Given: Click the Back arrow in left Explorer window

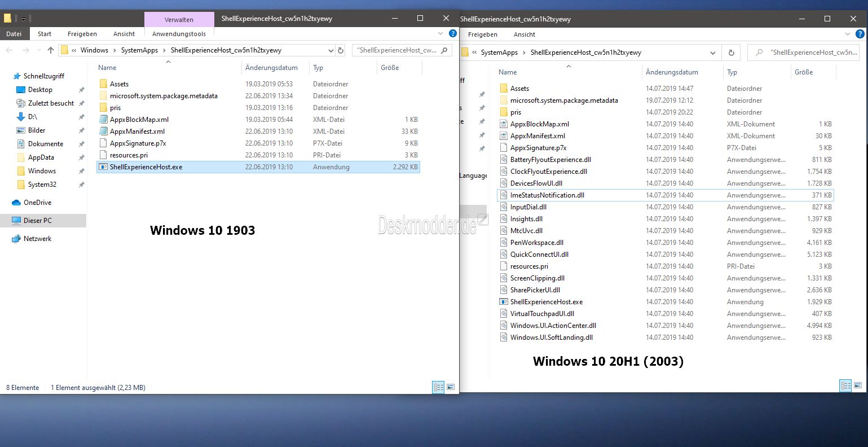Looking at the screenshot, I should [x=9, y=50].
